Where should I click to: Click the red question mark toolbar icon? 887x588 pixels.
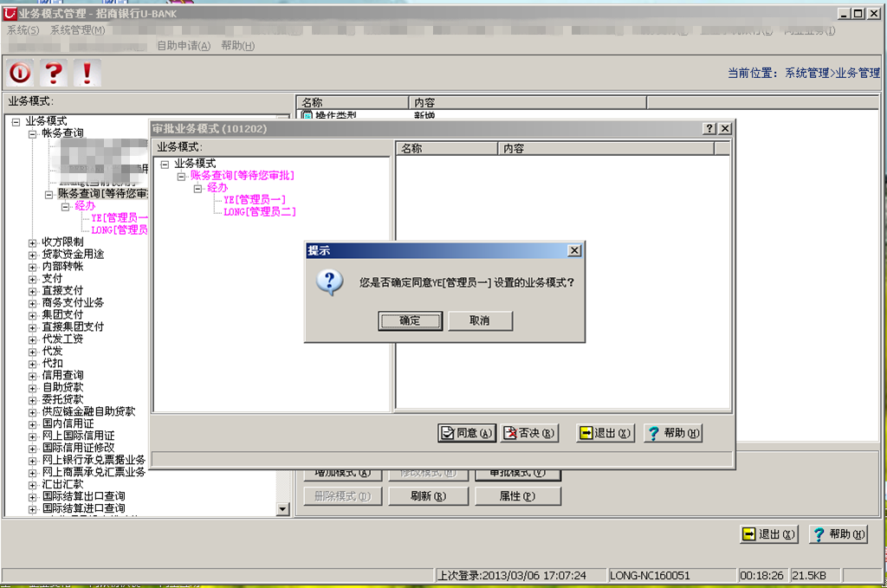[54, 73]
